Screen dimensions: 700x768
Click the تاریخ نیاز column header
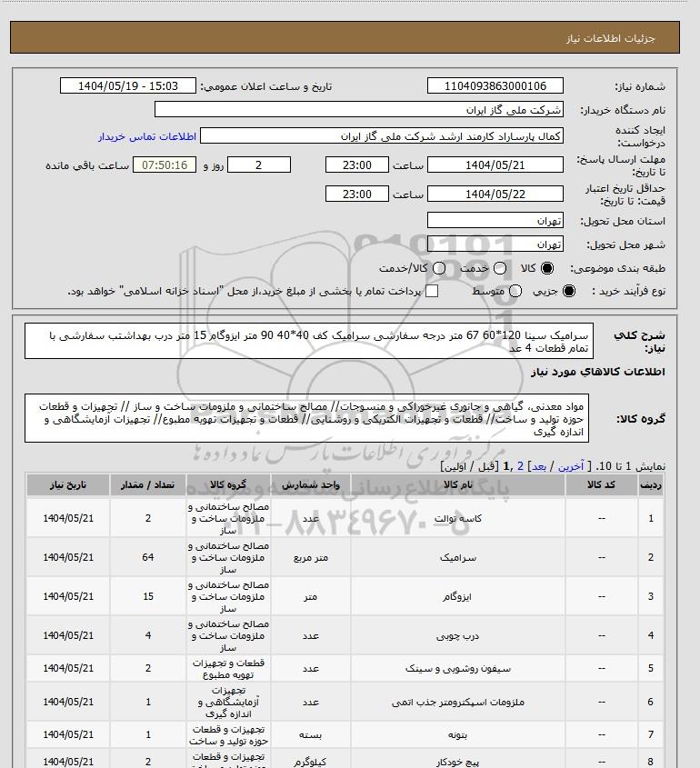(x=67, y=485)
